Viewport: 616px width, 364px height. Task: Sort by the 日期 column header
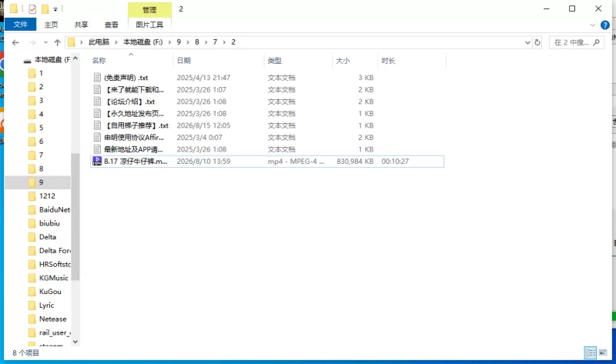[x=183, y=61]
